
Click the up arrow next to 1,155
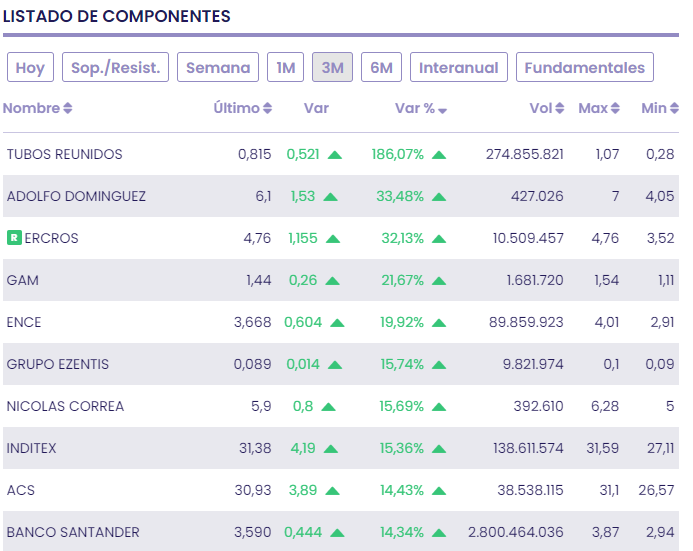333,239
